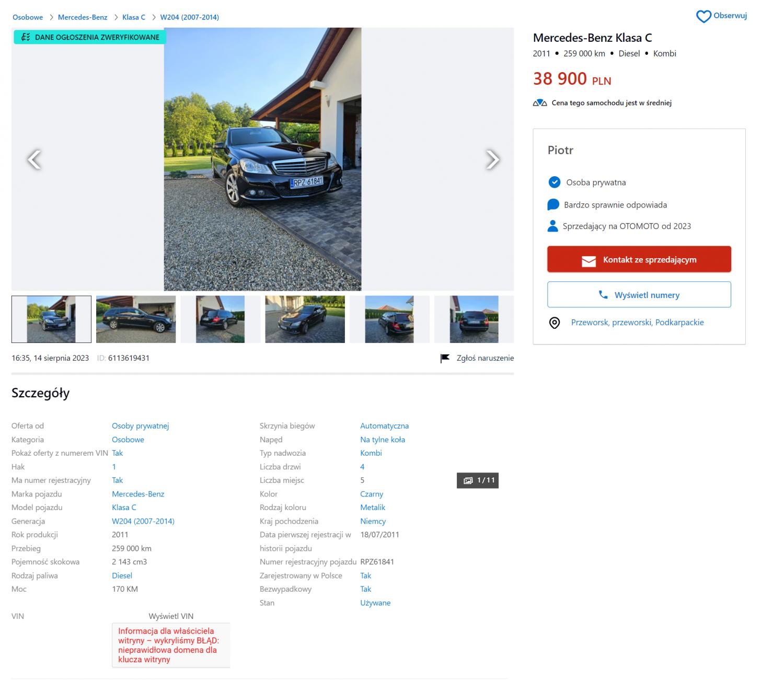Open Mercedes-Benz breadcrumb link

83,17
